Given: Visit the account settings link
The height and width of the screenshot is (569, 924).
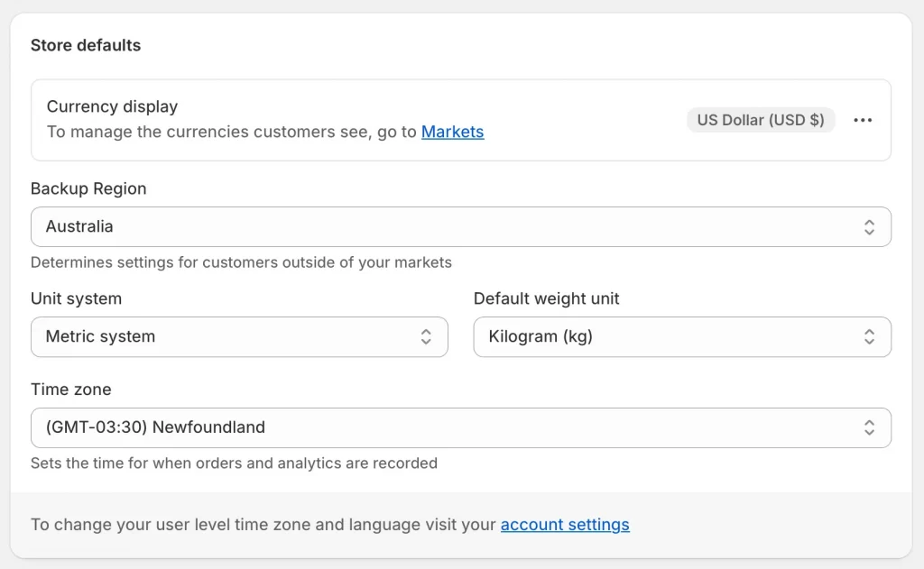Looking at the screenshot, I should click(x=565, y=525).
